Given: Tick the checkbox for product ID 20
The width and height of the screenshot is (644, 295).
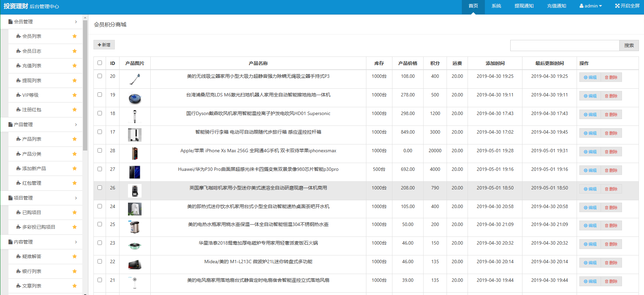Looking at the screenshot, I should (100, 76).
